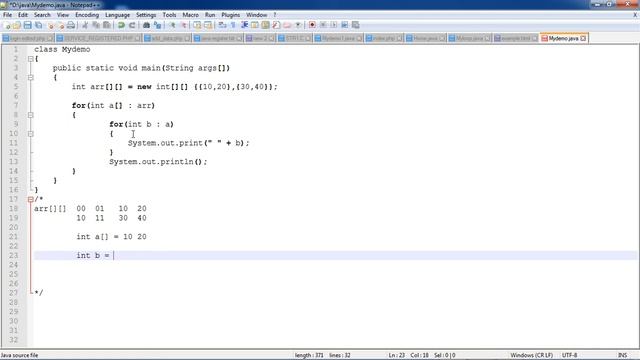Click the INS insert mode indicator
Viewport: 640px width, 360px height.
[x=622, y=355]
